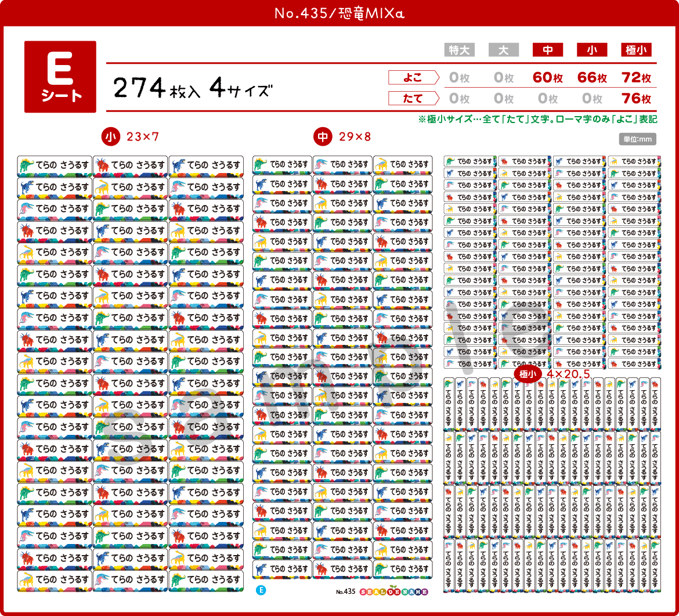
Task: Click the red 極小 header in size table
Action: 636,50
